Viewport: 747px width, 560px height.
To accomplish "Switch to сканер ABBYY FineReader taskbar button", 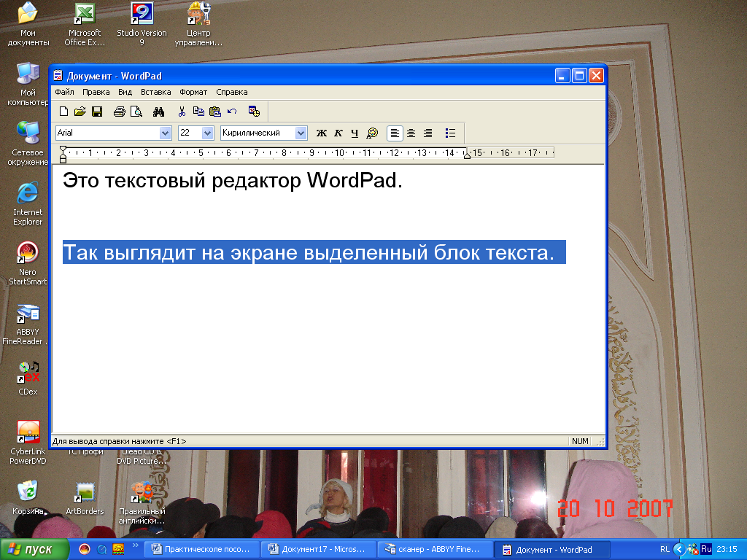I will (x=435, y=550).
